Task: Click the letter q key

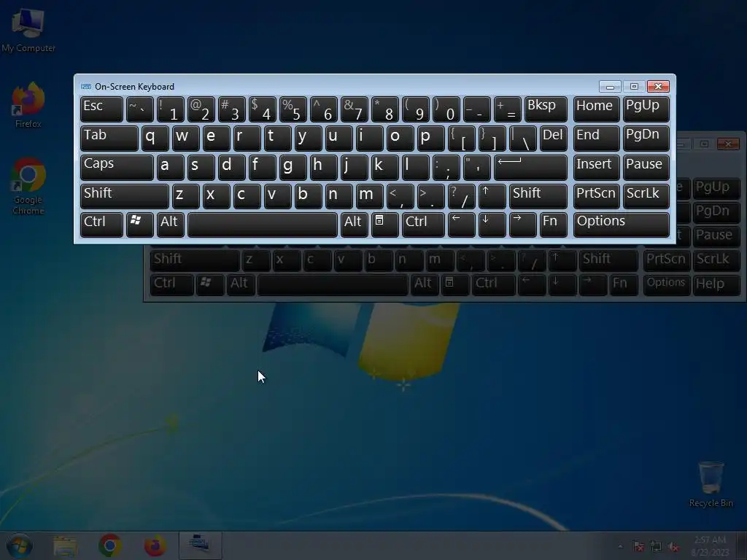Action: (155, 138)
